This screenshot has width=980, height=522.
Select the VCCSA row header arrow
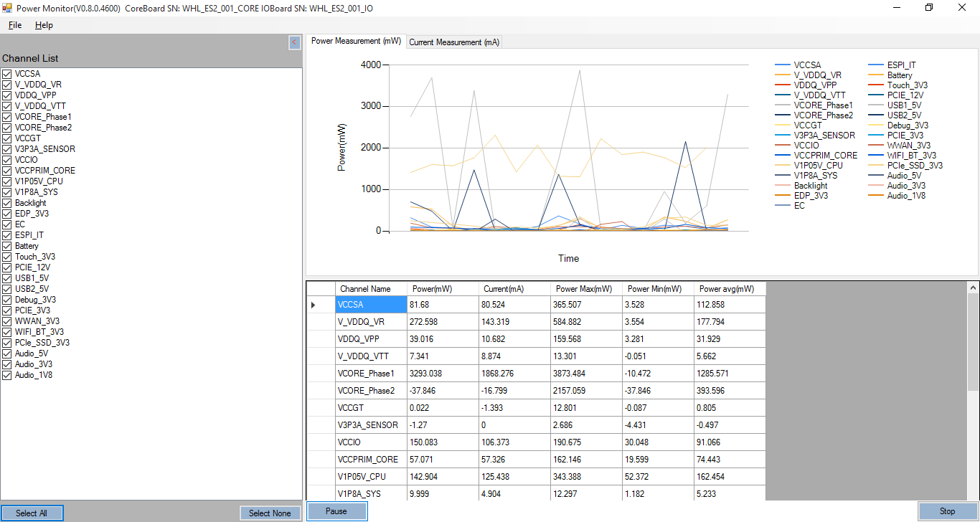pyautogui.click(x=321, y=305)
